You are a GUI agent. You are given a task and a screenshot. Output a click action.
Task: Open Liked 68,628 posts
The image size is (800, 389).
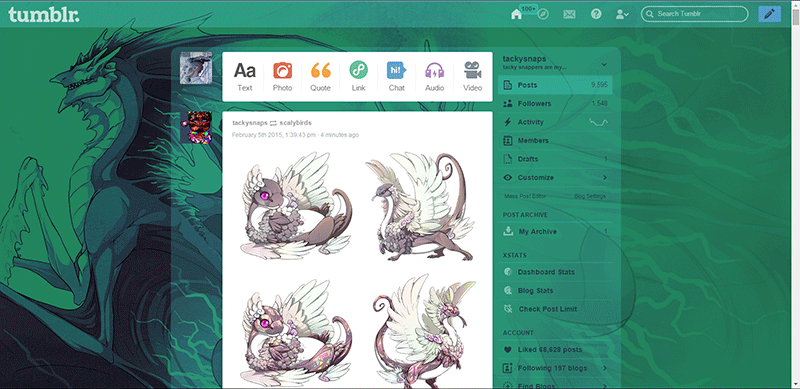coord(555,350)
